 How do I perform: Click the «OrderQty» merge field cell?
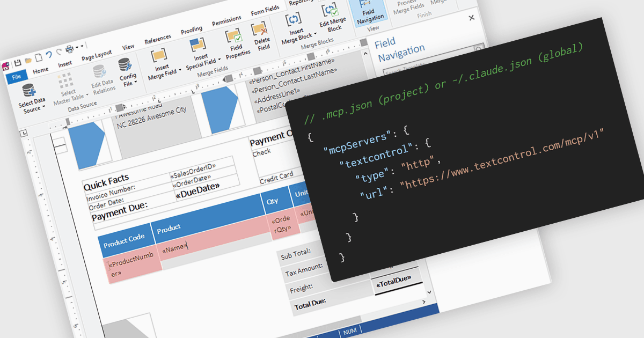[282, 224]
